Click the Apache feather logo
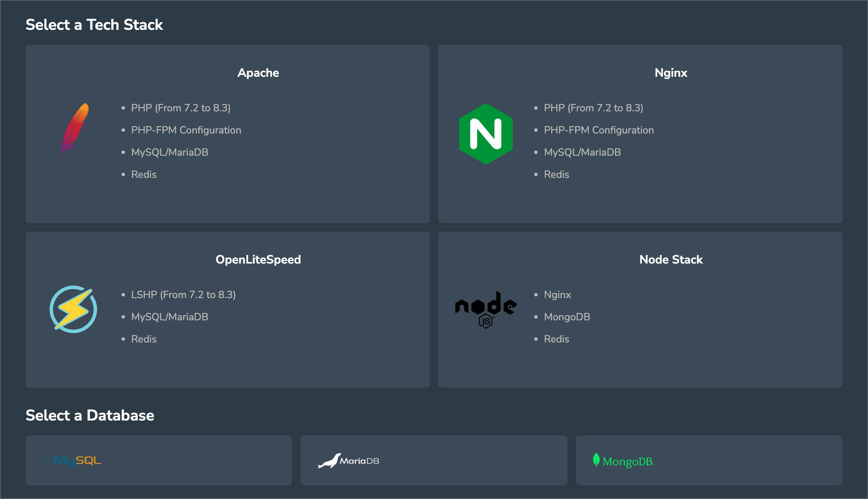This screenshot has height=499, width=868. [x=73, y=134]
